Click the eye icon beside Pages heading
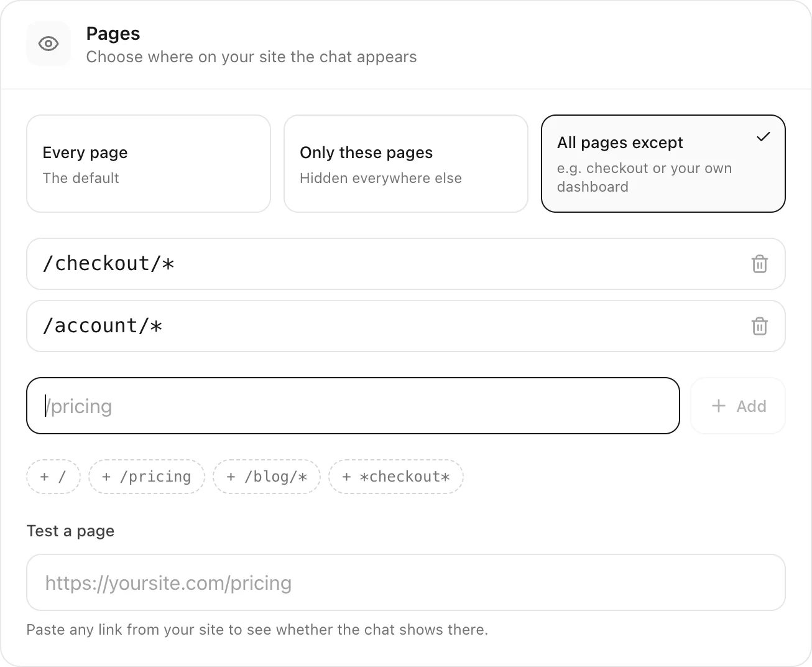The image size is (812, 667). pyautogui.click(x=48, y=44)
